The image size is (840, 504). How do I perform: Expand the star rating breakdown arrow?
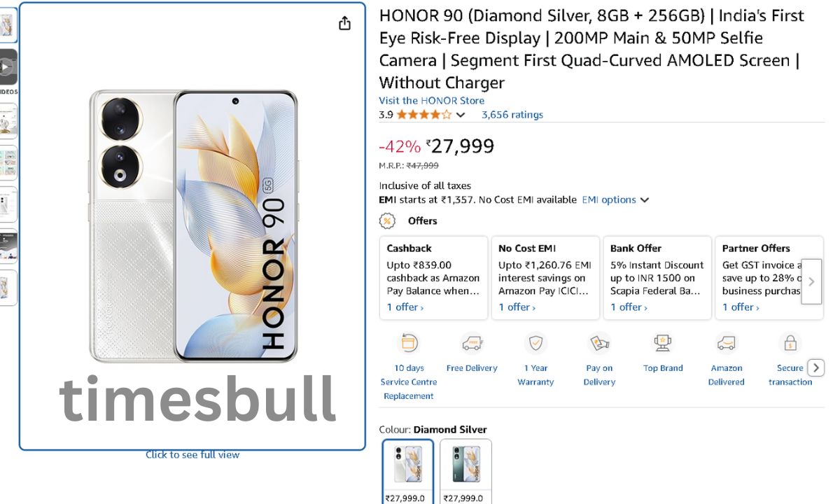(461, 115)
